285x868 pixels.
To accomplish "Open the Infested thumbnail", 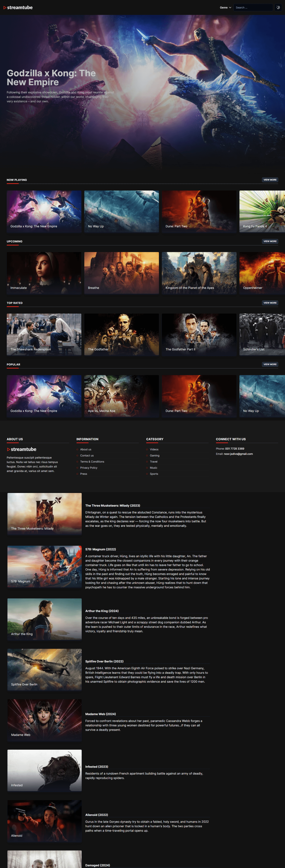I will coord(45,770).
